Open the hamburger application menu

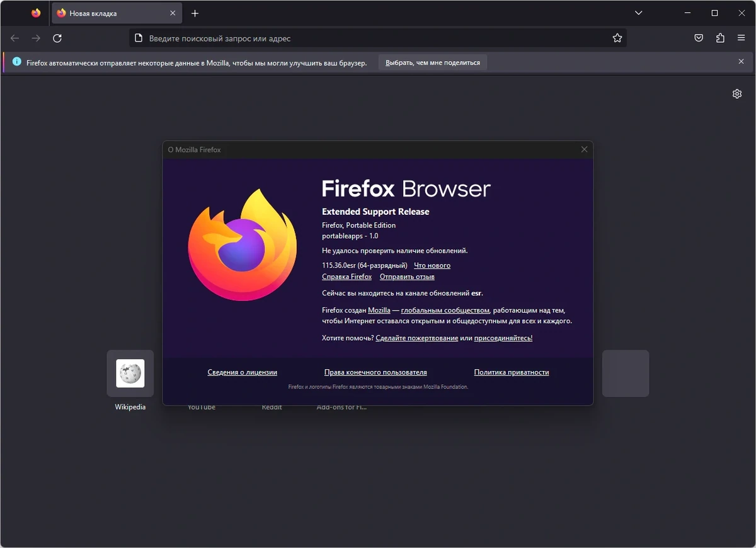pyautogui.click(x=742, y=38)
